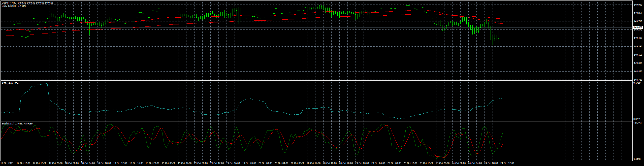Click the '20 Oct 20:00' time label
644x166 pixels.
point(346,163)
